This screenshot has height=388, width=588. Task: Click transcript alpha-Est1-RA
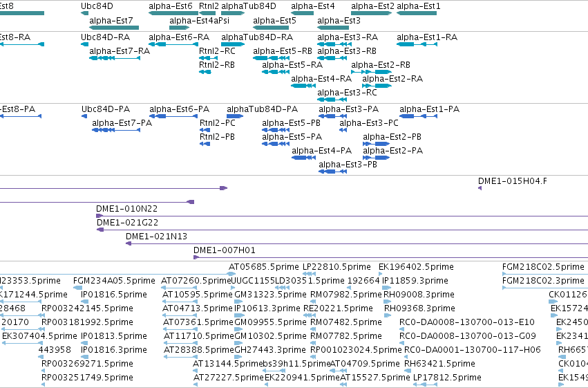point(427,37)
